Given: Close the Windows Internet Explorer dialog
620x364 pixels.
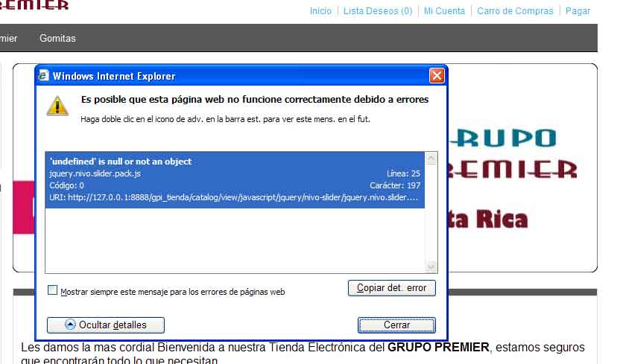Looking at the screenshot, I should point(437,75).
